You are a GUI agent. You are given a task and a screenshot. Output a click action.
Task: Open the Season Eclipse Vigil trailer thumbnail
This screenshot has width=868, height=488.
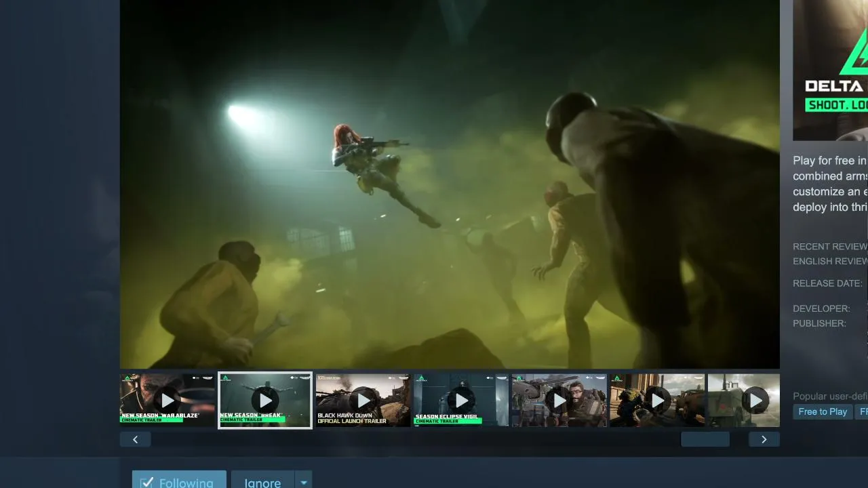point(461,401)
